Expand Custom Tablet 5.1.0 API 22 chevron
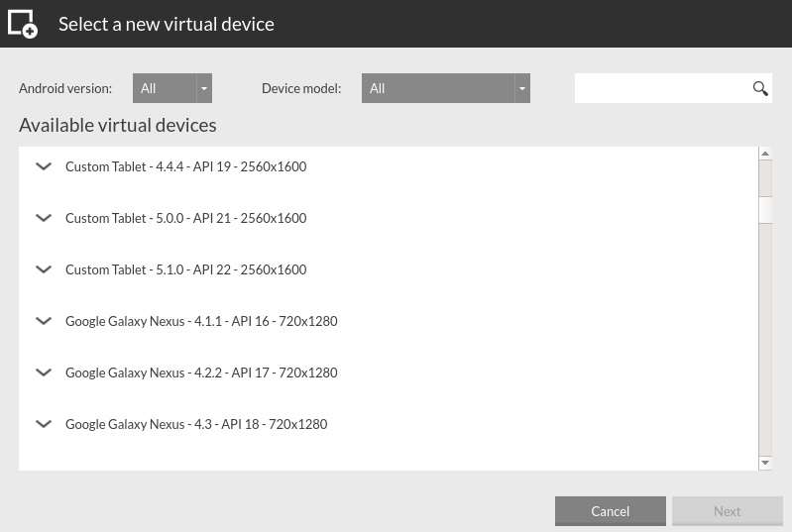 point(44,269)
